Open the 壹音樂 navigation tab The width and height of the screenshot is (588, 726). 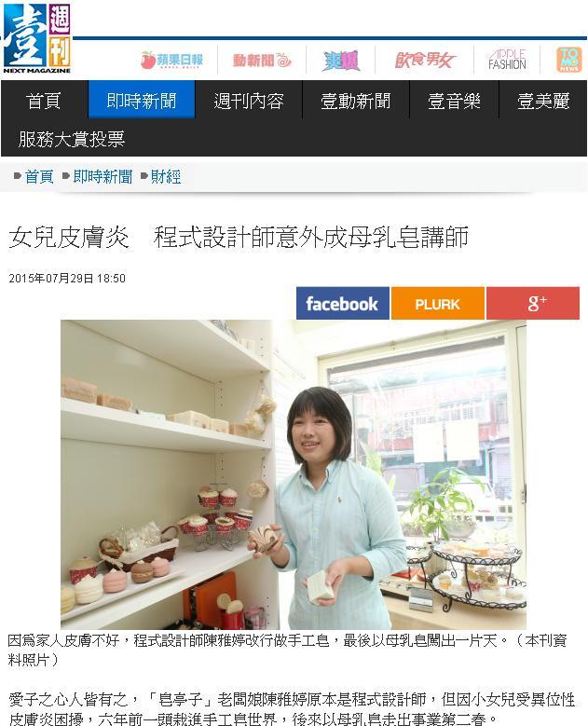pyautogui.click(x=454, y=101)
